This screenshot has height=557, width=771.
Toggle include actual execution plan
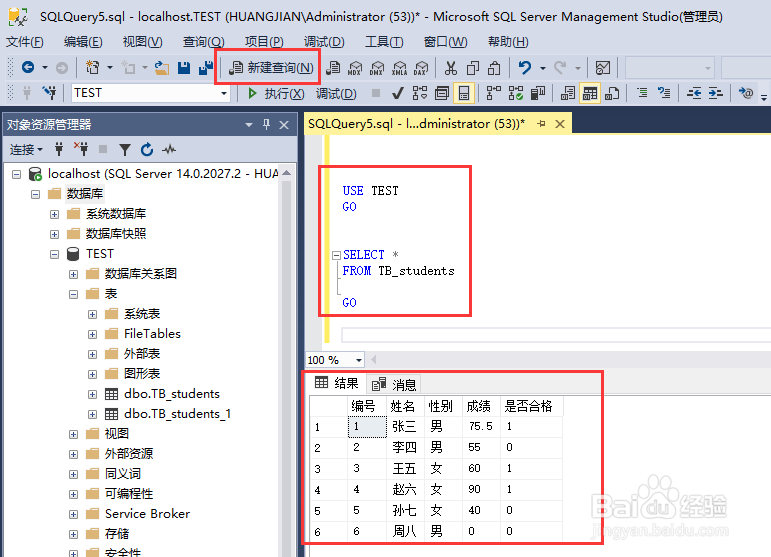coord(493,93)
